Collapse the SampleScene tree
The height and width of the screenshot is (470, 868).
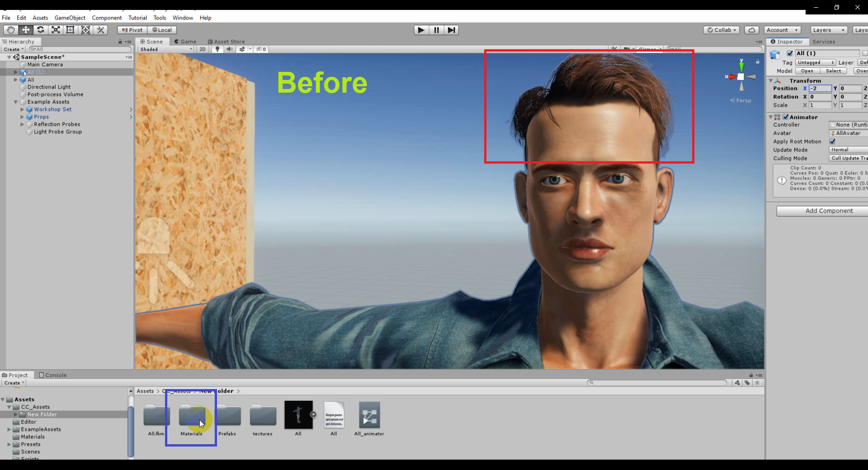[x=9, y=57]
